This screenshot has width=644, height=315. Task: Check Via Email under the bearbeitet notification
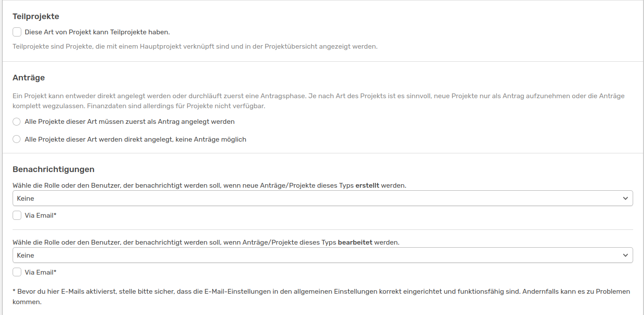pyautogui.click(x=17, y=272)
